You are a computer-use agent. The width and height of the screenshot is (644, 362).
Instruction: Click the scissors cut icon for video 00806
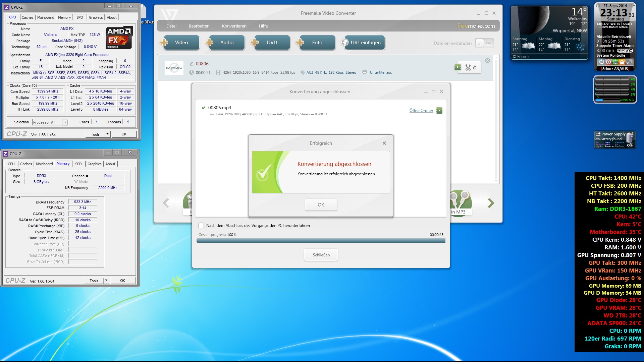coord(468,67)
